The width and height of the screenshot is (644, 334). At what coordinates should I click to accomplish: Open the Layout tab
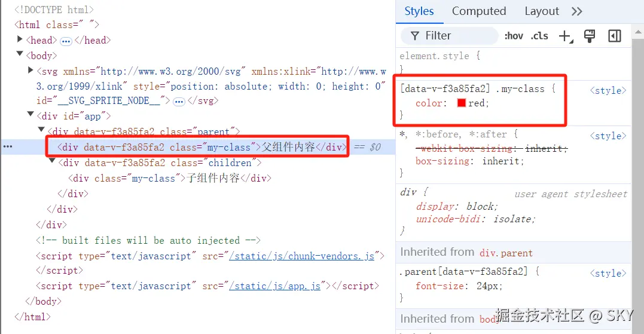[541, 11]
